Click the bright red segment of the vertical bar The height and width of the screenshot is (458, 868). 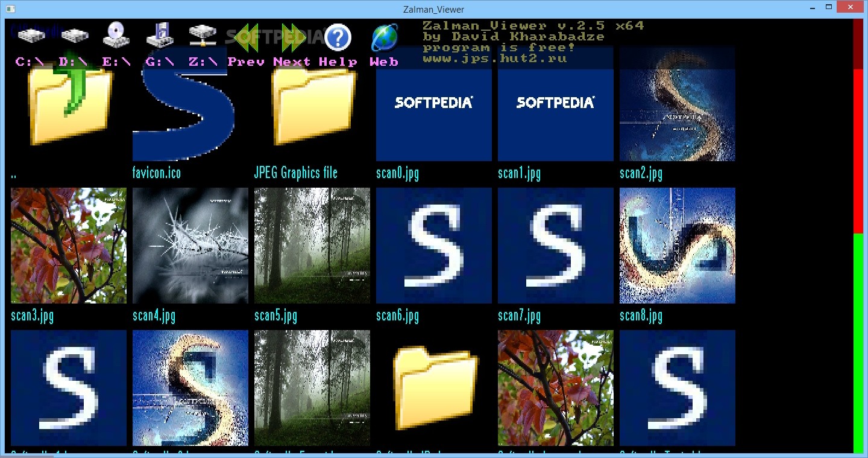tap(858, 151)
